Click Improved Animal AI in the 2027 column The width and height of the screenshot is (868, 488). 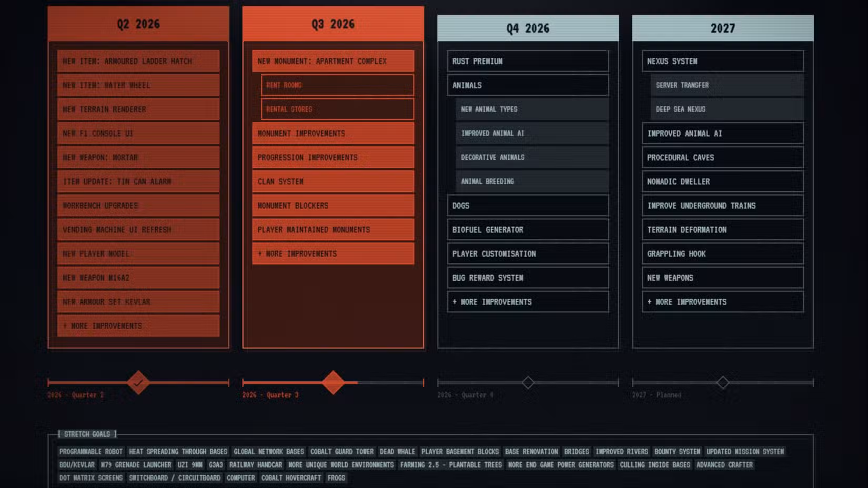pos(723,134)
